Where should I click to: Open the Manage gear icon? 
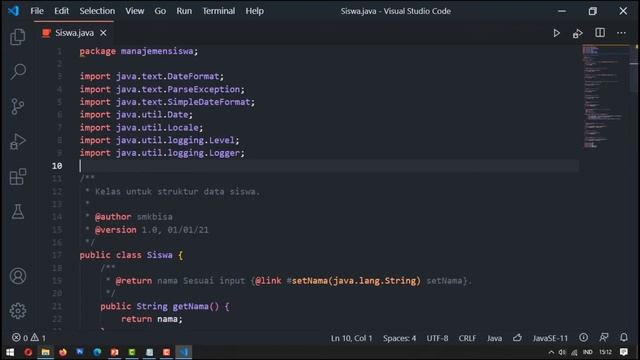pos(18,311)
